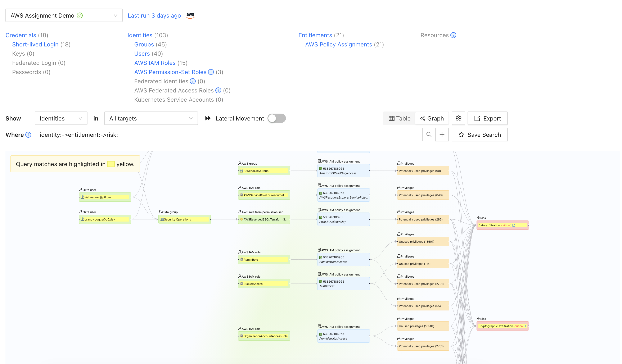622x364 pixels.
Task: Click the Lateral Movement fast-forward icon
Action: (x=208, y=118)
